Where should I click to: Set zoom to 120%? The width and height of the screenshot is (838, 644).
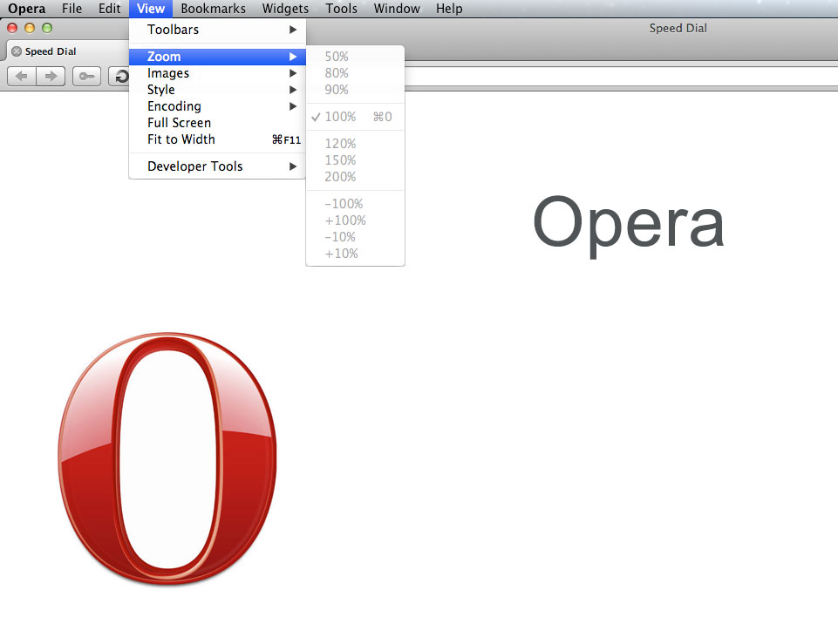point(355,144)
